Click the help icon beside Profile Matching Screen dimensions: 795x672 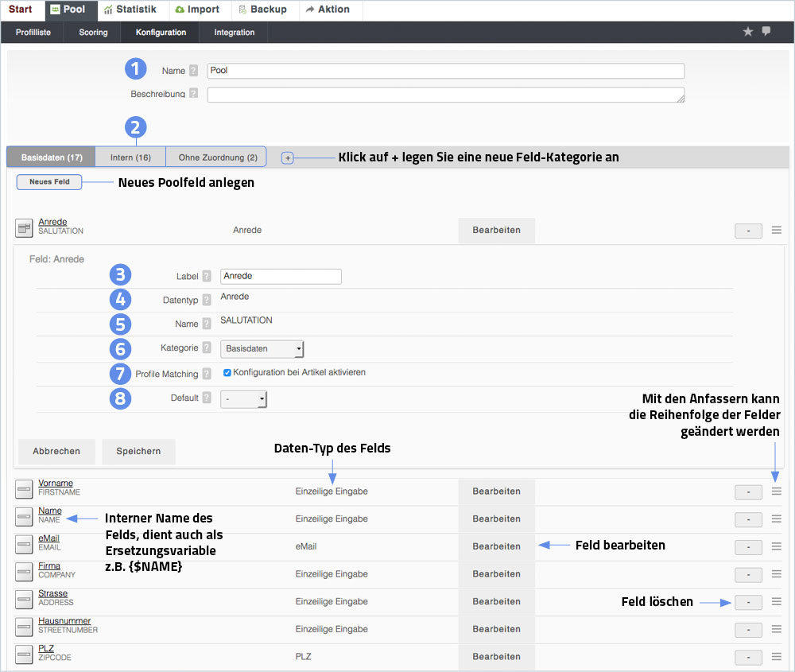pyautogui.click(x=207, y=374)
